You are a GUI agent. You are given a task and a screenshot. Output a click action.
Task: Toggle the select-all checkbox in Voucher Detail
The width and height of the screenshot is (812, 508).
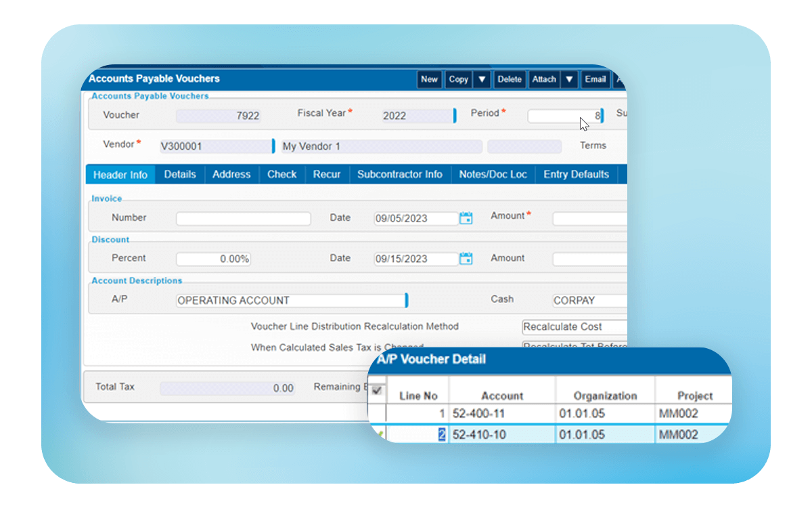click(377, 390)
